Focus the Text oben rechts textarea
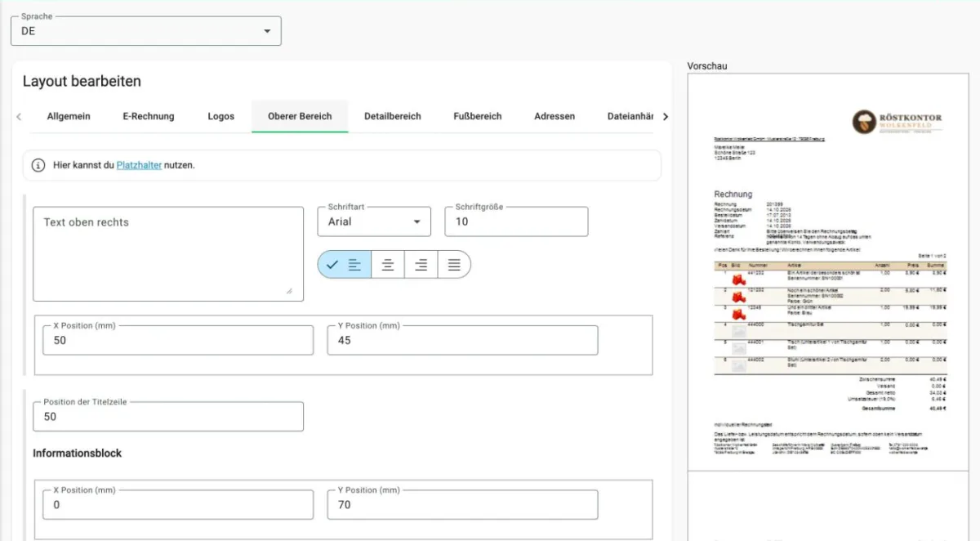 point(168,254)
